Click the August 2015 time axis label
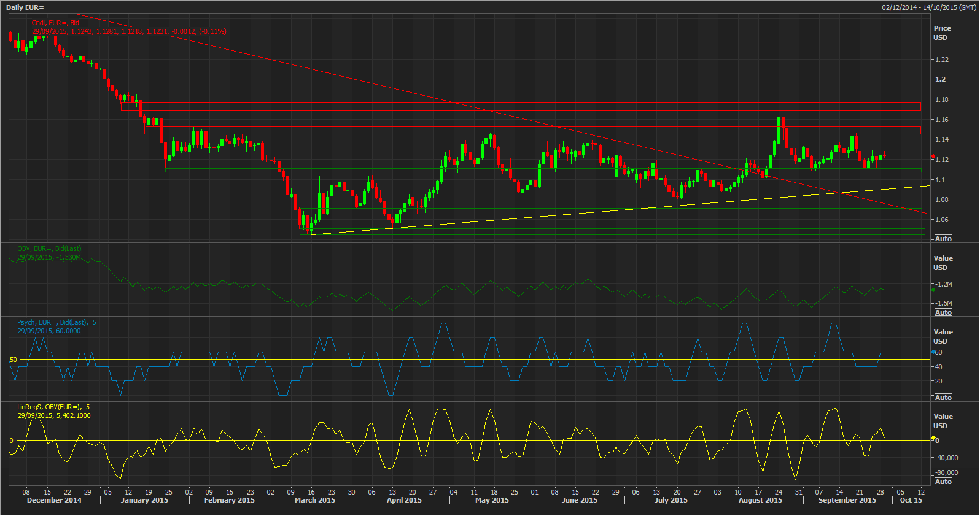The width and height of the screenshot is (980, 516). pyautogui.click(x=760, y=500)
